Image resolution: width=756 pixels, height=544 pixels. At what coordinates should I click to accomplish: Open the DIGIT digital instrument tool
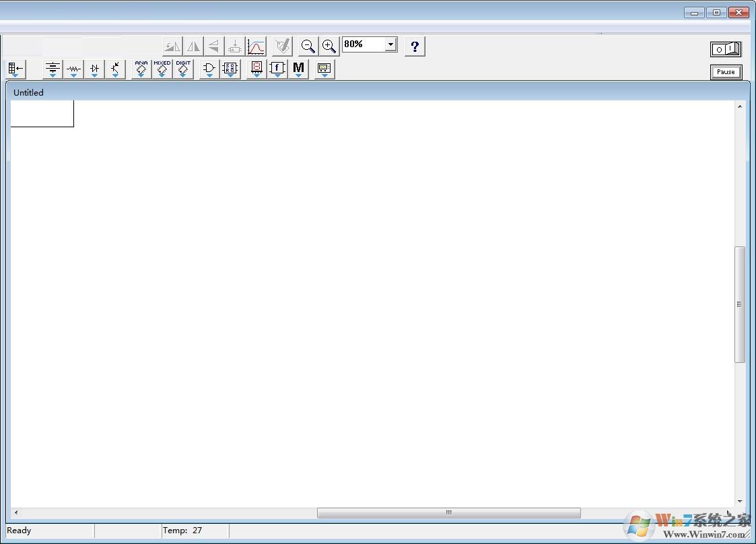click(183, 67)
